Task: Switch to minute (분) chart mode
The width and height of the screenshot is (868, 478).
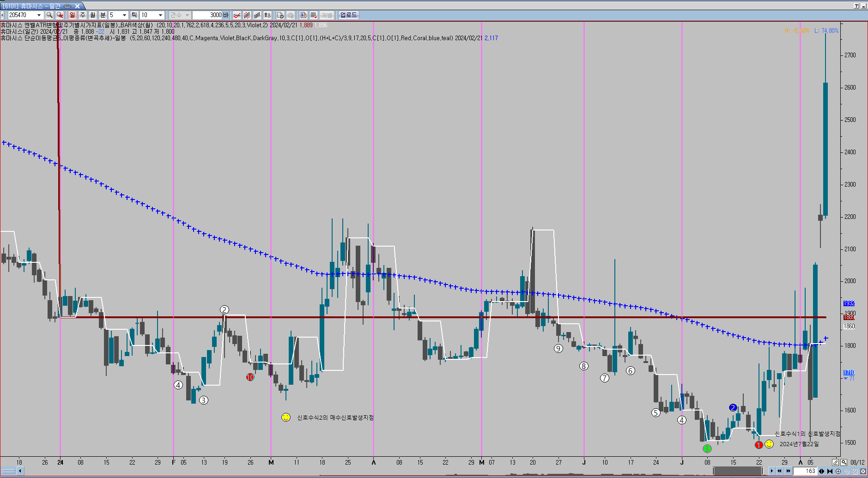Action: tap(103, 15)
